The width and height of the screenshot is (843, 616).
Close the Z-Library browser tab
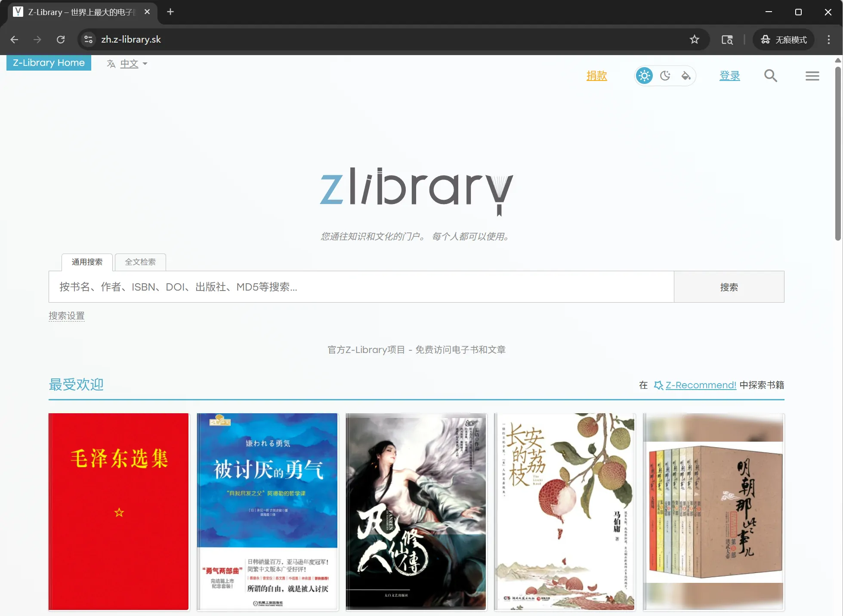(147, 12)
